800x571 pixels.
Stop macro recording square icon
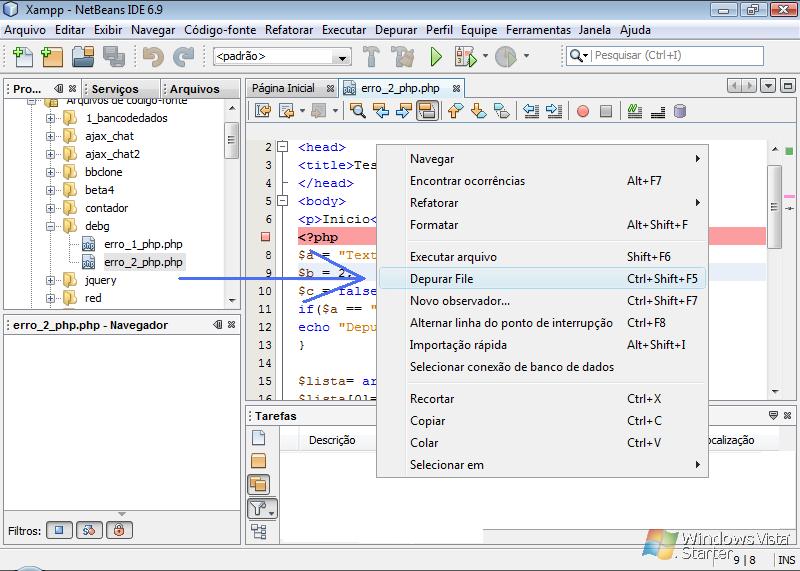point(606,111)
